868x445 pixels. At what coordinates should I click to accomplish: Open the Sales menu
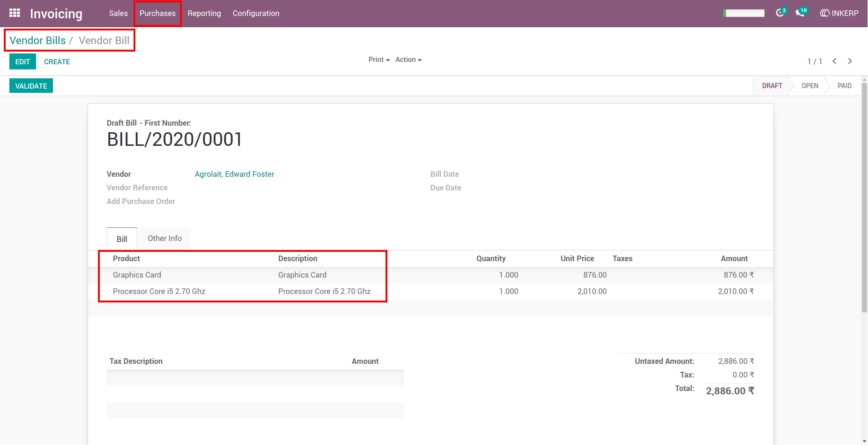point(119,13)
